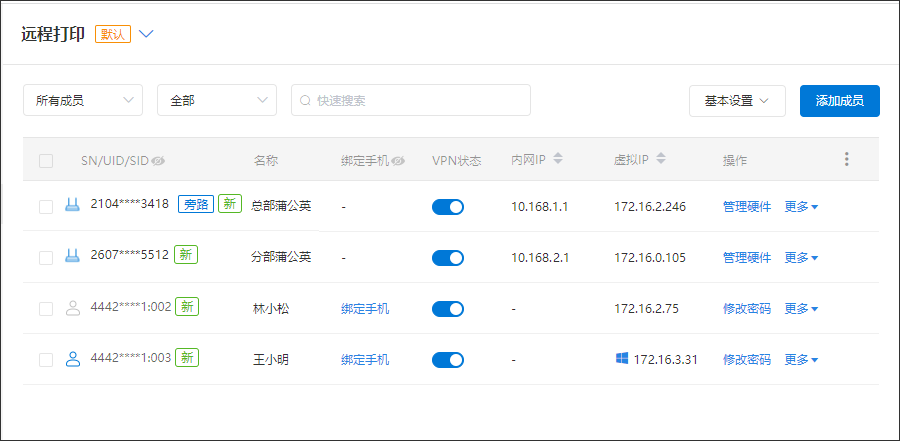The height and width of the screenshot is (441, 900).
Task: Click the blue user icon beside 4442****1:003
Action: click(x=72, y=359)
